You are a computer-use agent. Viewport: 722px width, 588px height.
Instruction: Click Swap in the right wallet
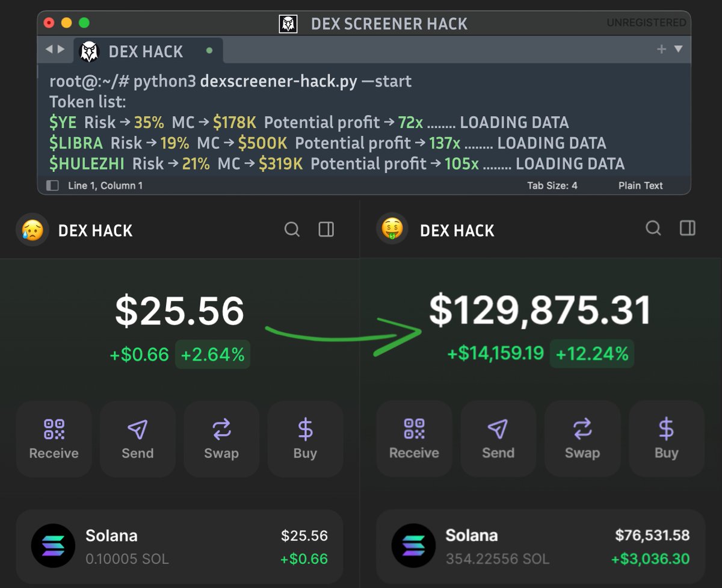582,439
